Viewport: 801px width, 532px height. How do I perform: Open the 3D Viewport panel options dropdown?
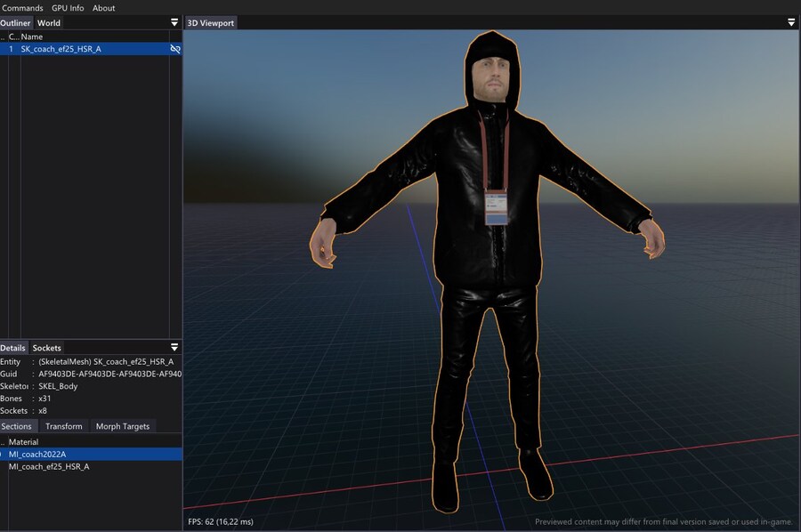(791, 22)
